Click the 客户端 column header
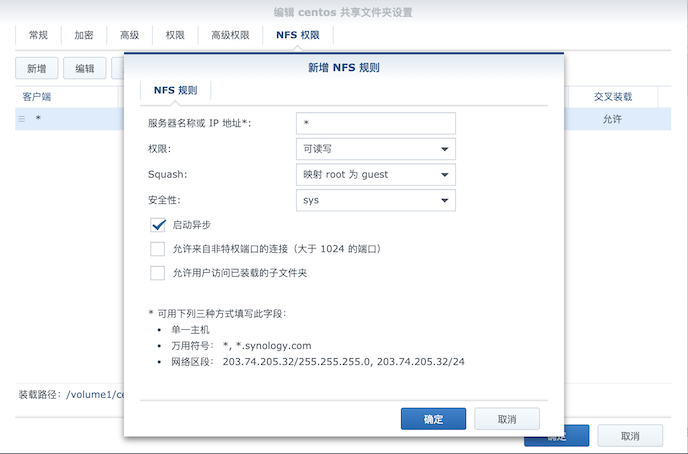Viewport: 688px width, 454px height. (x=67, y=97)
